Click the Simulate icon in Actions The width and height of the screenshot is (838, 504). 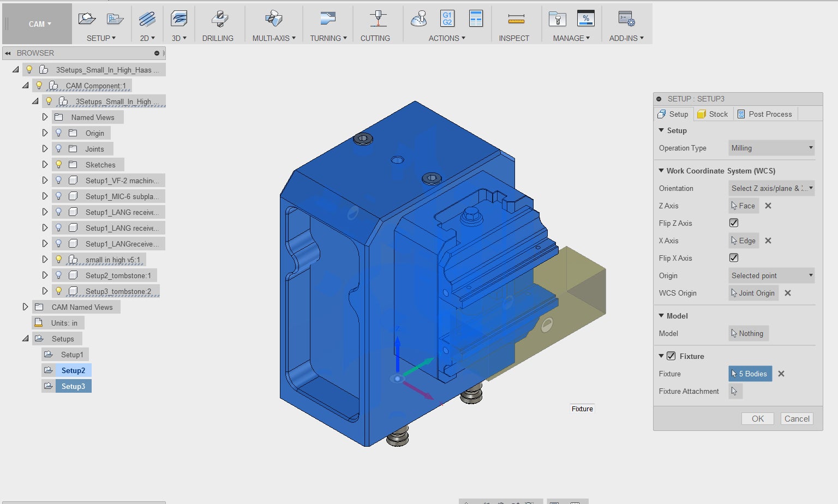[418, 19]
